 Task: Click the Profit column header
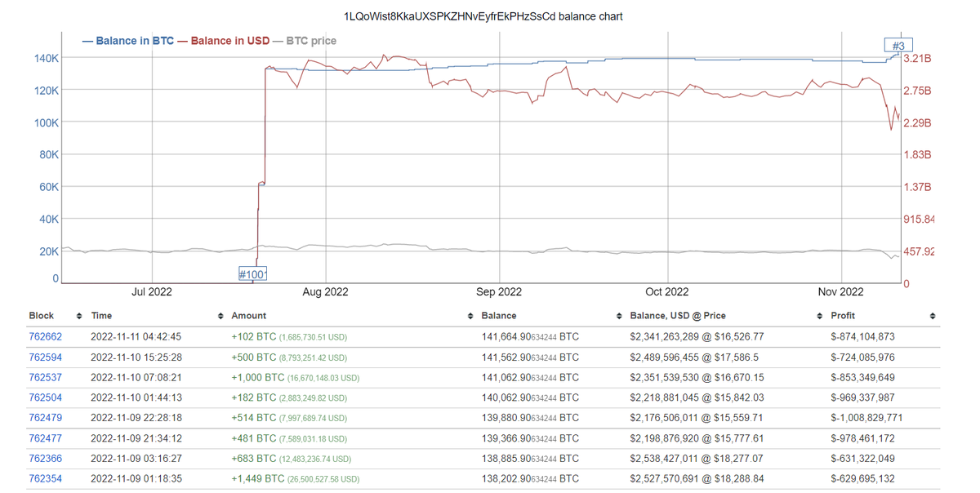844,316
